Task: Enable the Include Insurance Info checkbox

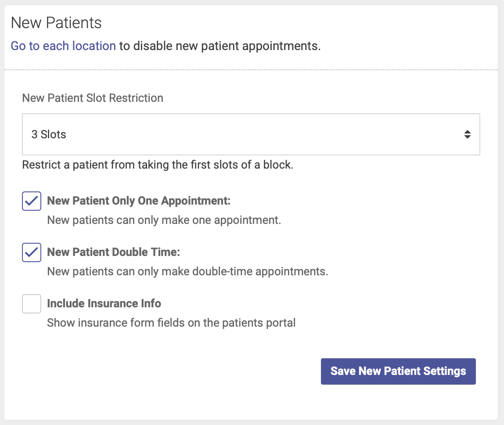Action: point(32,304)
